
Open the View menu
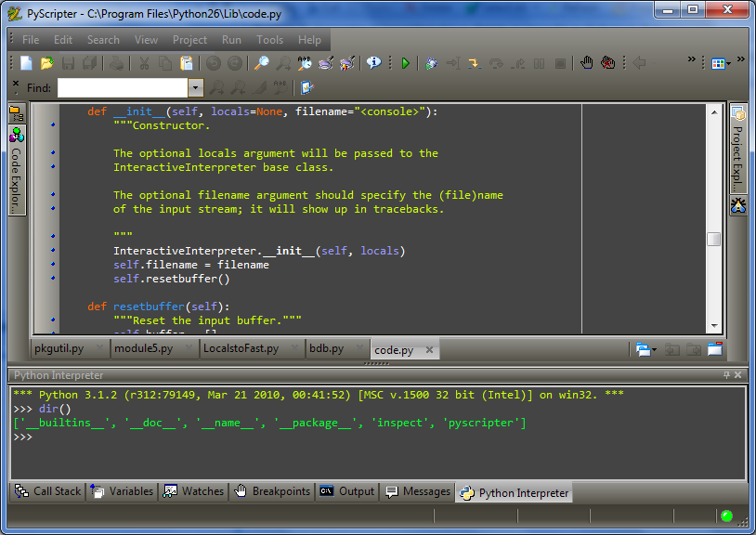tap(146, 40)
